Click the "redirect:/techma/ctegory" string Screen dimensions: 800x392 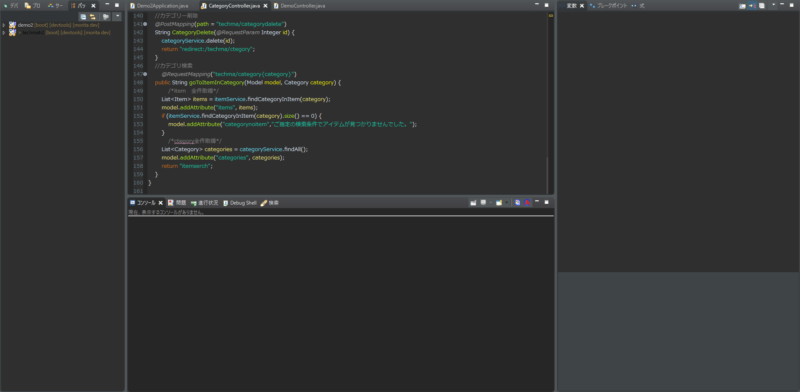[x=217, y=49]
